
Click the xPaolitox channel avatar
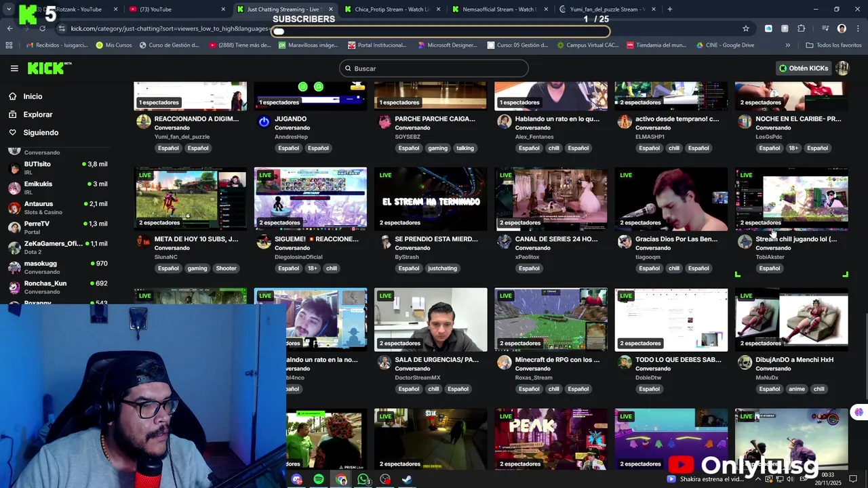click(504, 242)
